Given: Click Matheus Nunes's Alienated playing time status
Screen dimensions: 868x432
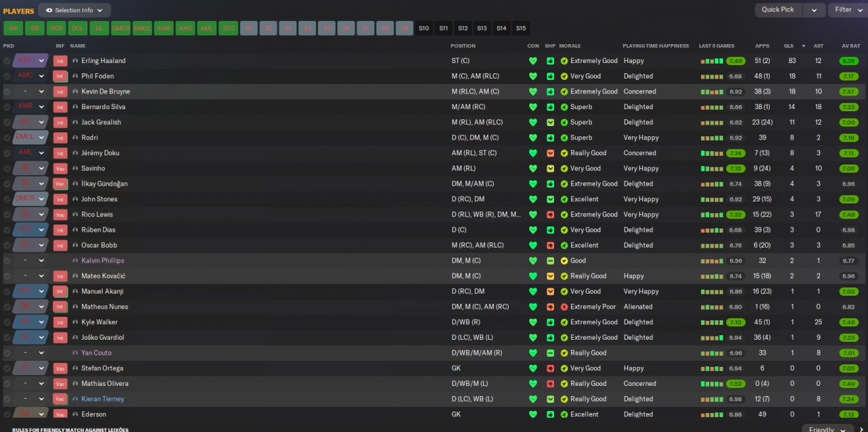Looking at the screenshot, I should (638, 307).
